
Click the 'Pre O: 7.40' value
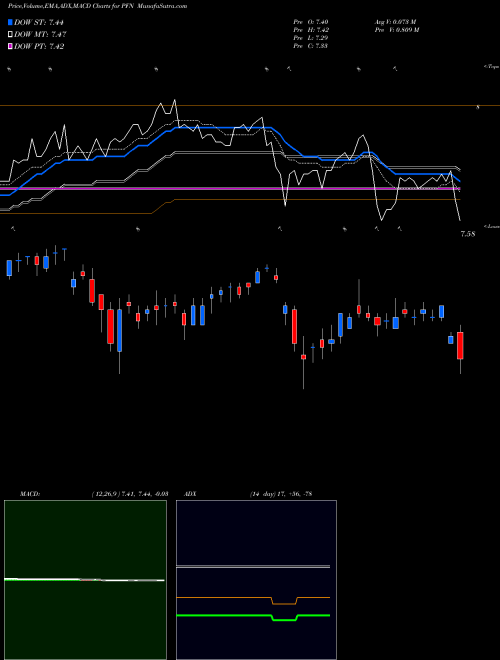(x=311, y=22)
